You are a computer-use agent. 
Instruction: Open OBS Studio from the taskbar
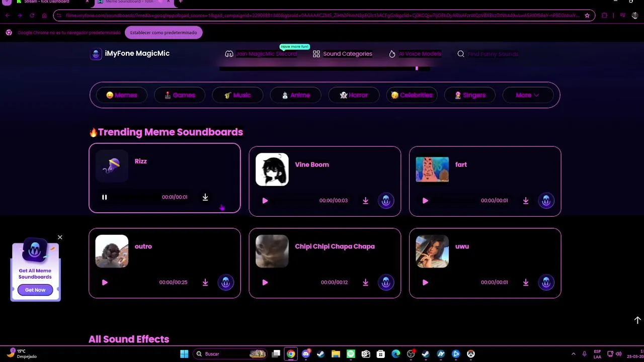[411, 354]
